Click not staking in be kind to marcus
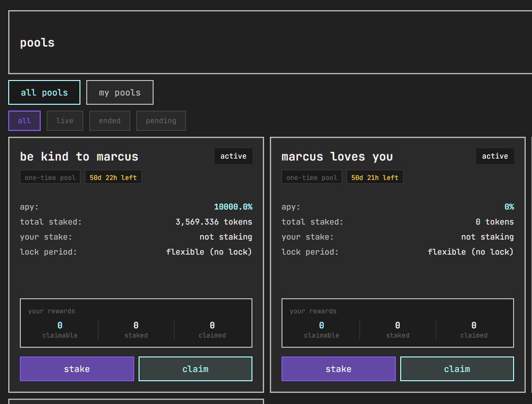The image size is (532, 404). click(226, 237)
